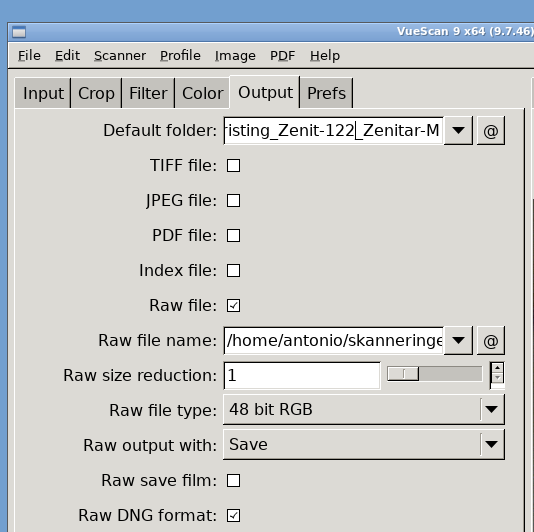This screenshot has height=532, width=534.
Task: Click the VueScan 9 x64 title bar text
Action: coord(465,31)
